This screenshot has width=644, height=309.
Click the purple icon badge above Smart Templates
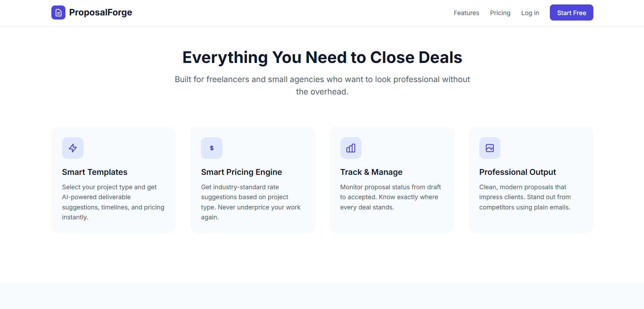coord(73,148)
